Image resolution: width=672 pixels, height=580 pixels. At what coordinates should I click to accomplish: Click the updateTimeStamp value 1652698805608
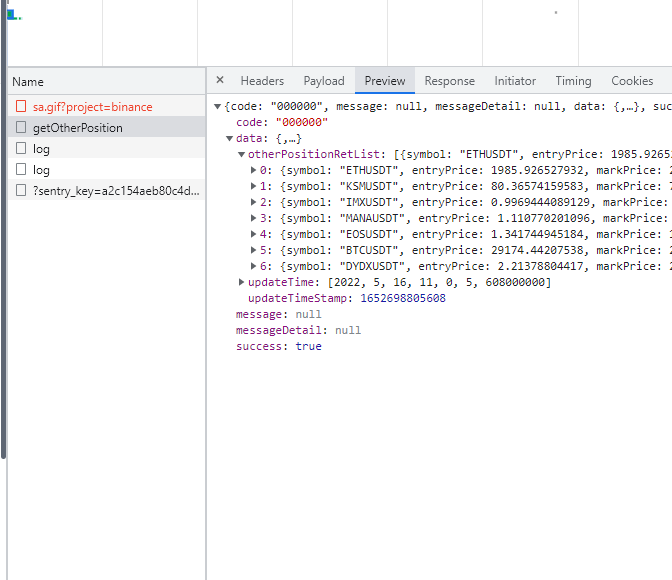point(403,298)
